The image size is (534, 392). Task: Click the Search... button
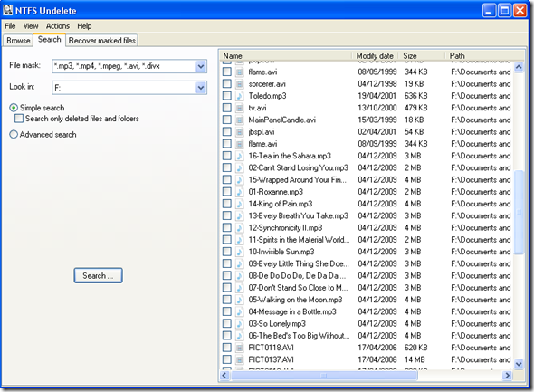[98, 275]
